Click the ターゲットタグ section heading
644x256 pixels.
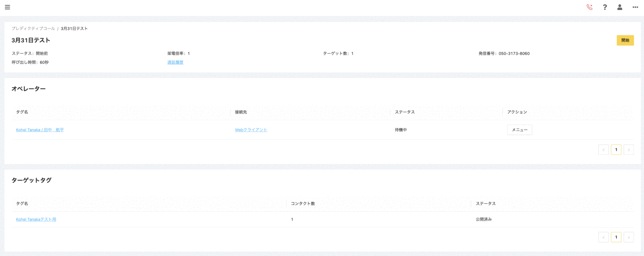pos(31,180)
